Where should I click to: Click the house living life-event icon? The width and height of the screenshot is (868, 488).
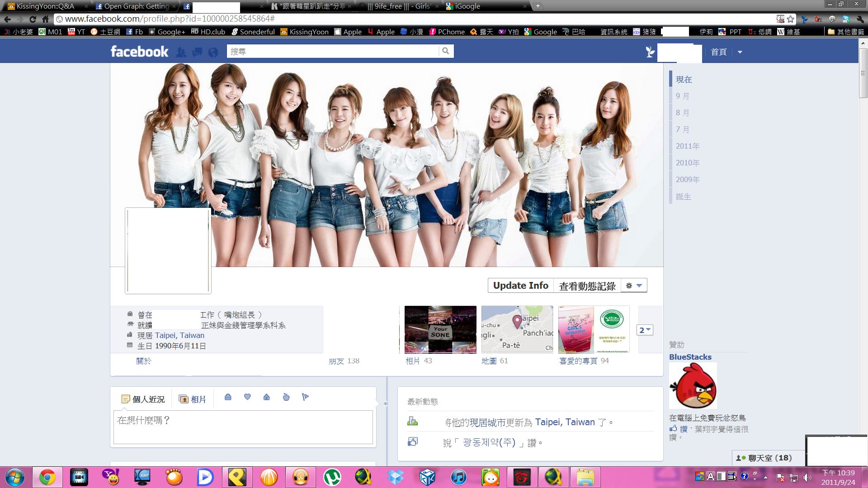[x=267, y=397]
